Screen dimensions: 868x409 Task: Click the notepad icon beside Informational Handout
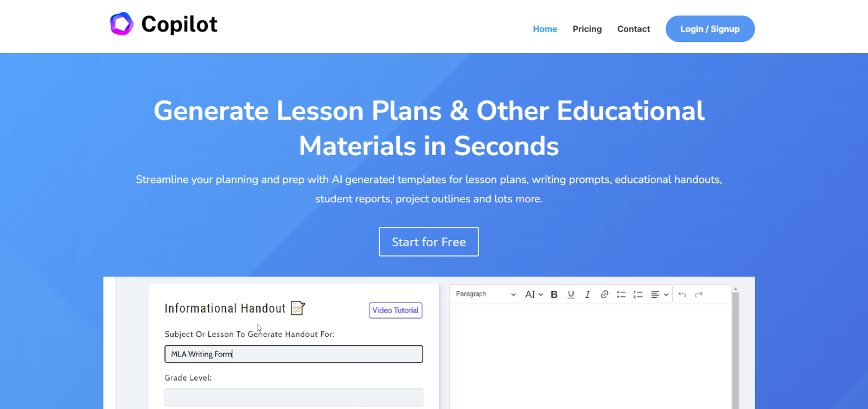point(298,308)
